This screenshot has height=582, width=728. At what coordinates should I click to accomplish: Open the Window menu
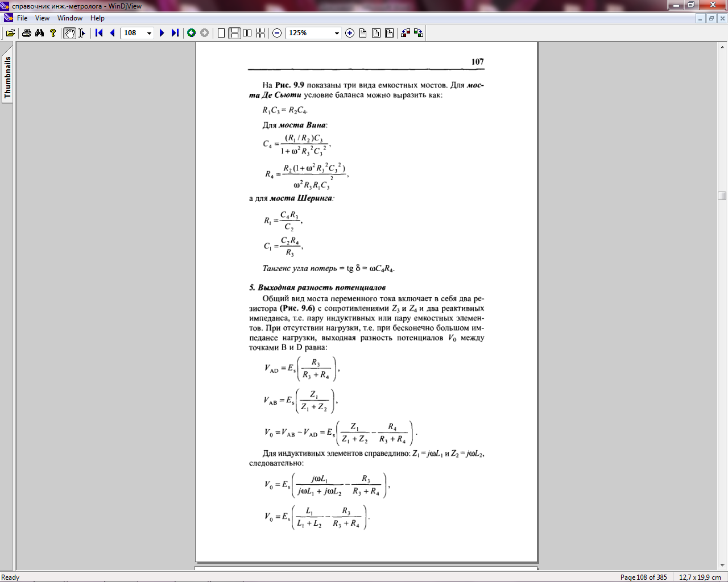point(70,18)
